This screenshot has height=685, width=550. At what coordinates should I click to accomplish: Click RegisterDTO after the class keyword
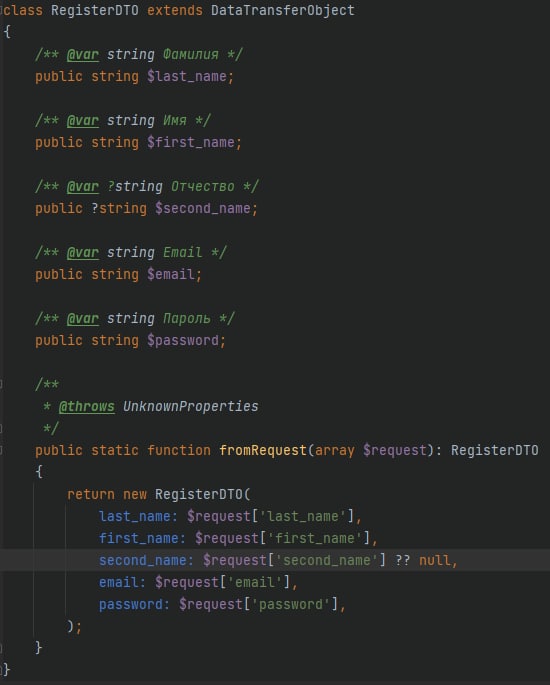click(x=95, y=10)
